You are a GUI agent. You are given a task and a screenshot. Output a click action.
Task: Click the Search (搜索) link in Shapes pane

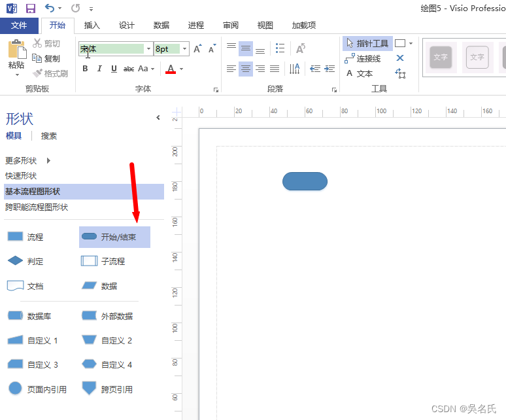point(49,136)
